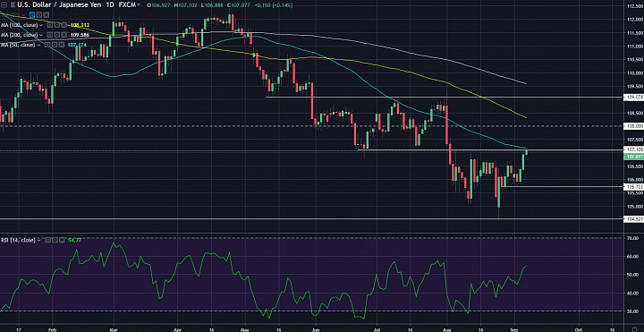Viewport: 644px width, 332px height.
Task: Remove the MA (200, close) indicator
Action: tap(64, 35)
